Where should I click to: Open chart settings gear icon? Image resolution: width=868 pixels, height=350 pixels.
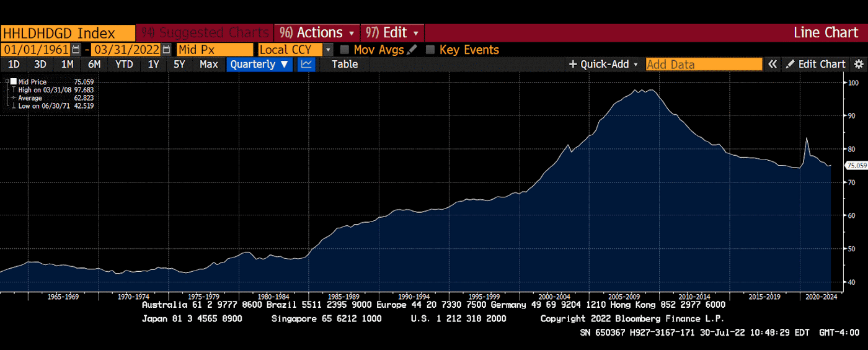point(859,64)
